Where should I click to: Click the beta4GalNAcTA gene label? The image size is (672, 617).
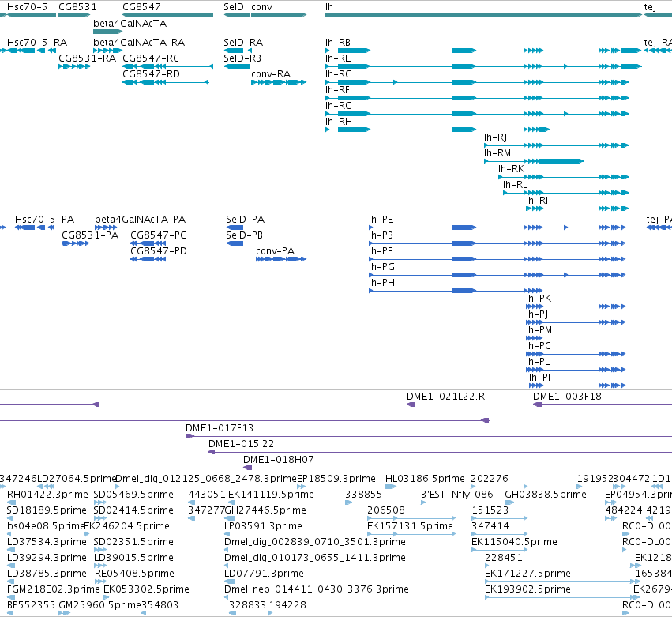130,23
